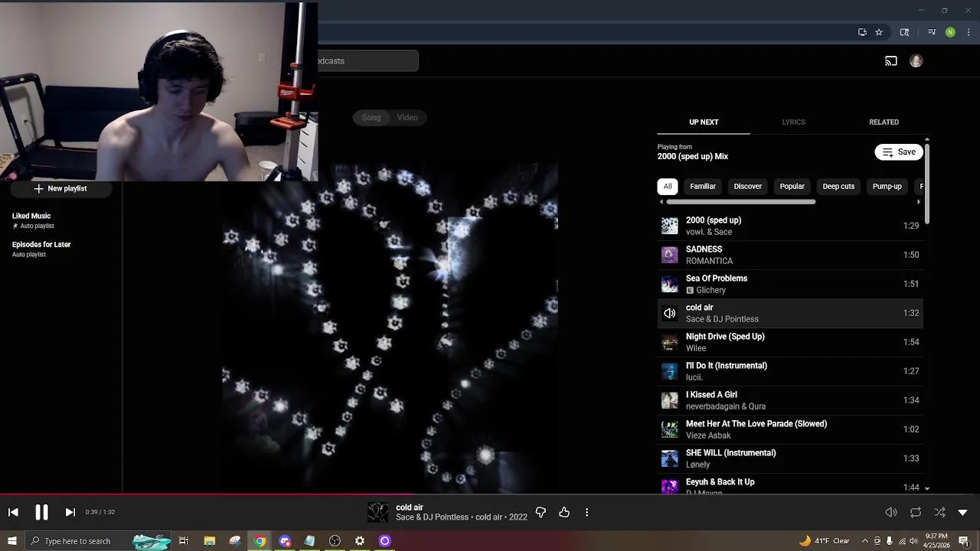The width and height of the screenshot is (980, 551).
Task: Open the account profile avatar
Action: click(916, 61)
